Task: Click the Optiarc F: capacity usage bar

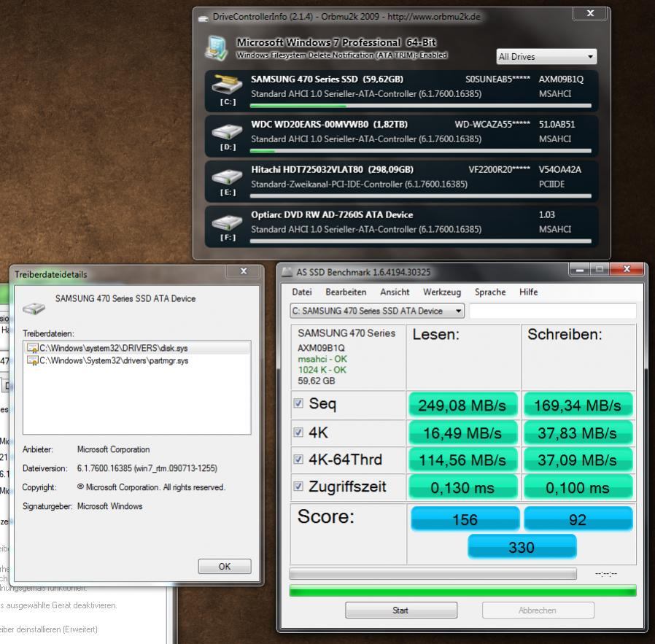Action: point(421,241)
